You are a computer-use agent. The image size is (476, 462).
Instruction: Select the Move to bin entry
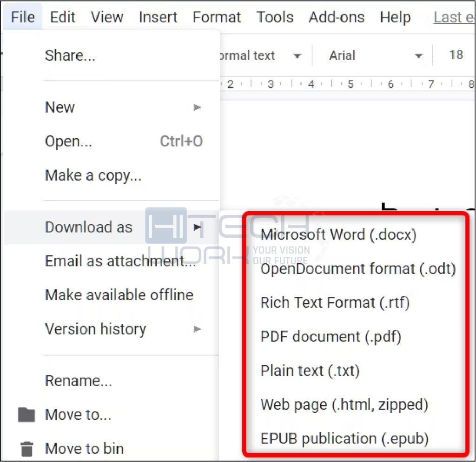(112, 449)
